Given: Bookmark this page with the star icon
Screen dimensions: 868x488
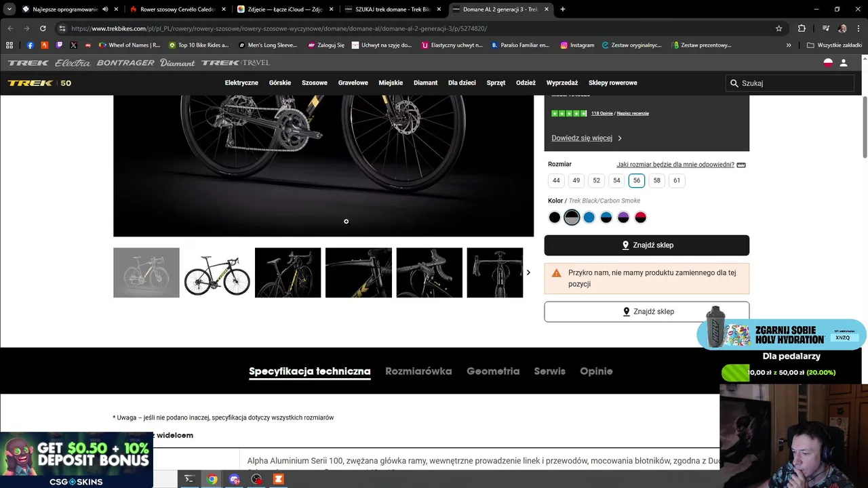Looking at the screenshot, I should (779, 28).
